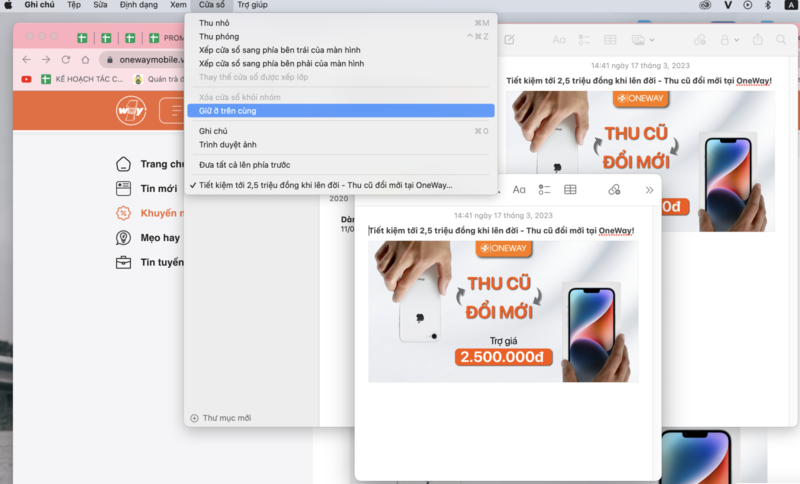Open the Apple menu
The width and height of the screenshot is (800, 484).
(x=8, y=5)
